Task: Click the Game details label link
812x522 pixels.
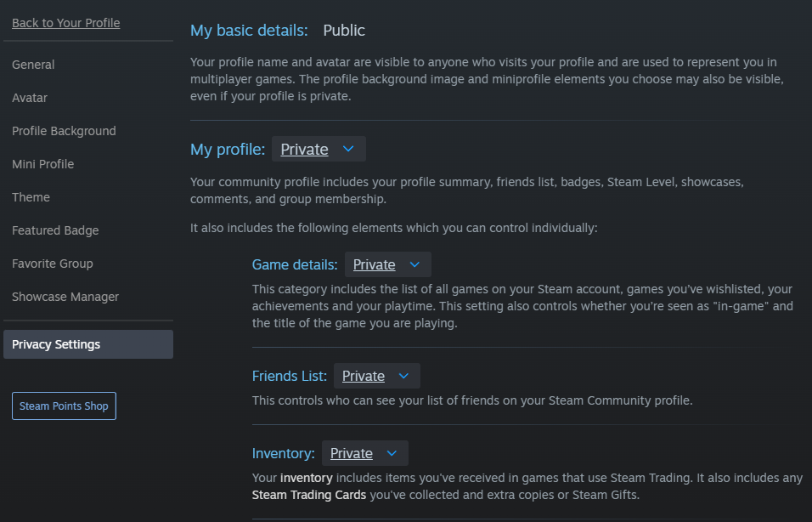Action: coord(295,264)
